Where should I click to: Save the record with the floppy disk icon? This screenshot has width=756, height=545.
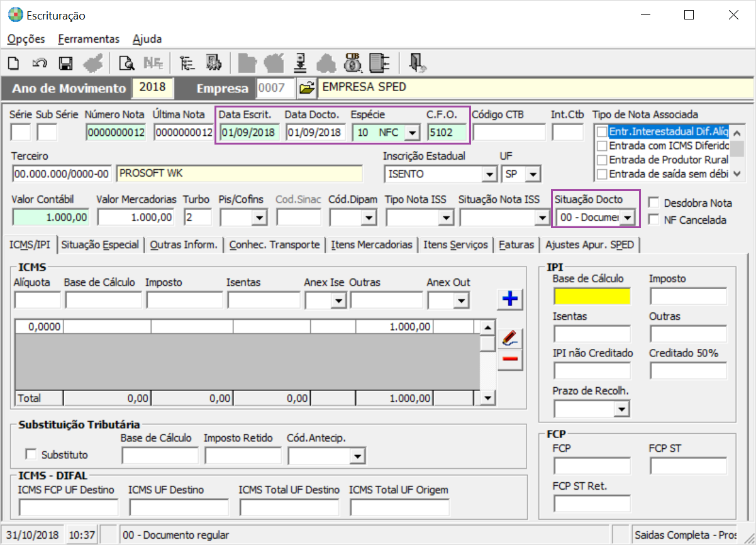[66, 63]
